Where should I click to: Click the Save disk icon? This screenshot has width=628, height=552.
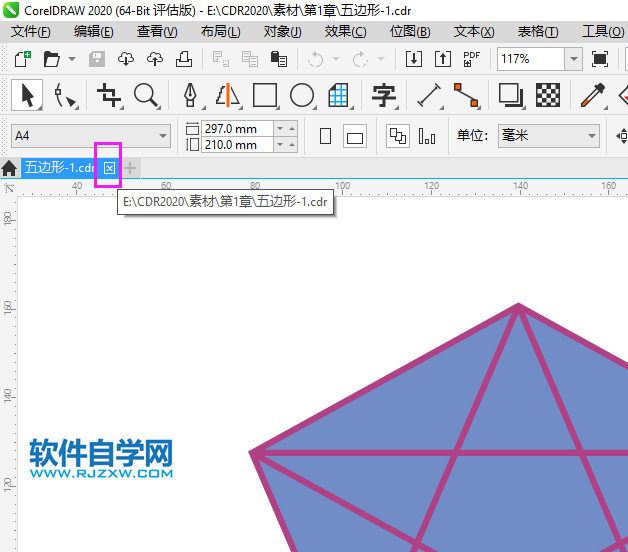[x=97, y=59]
